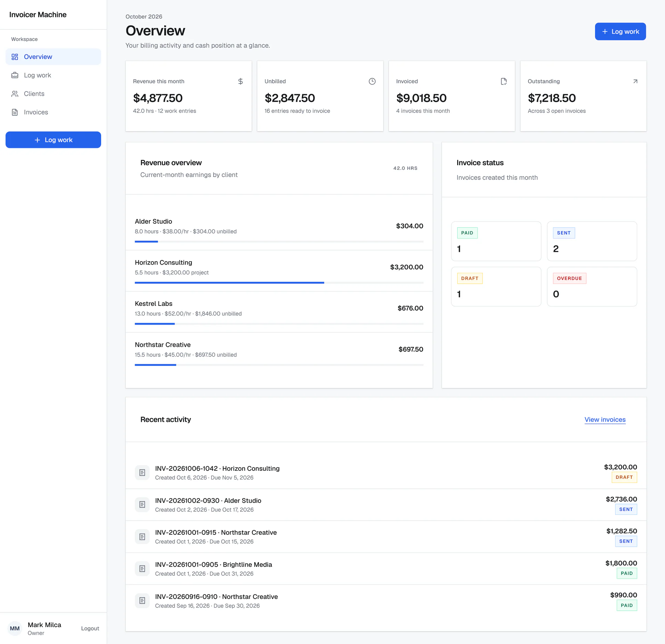Click the Mark Milca user name
The height and width of the screenshot is (644, 665).
pos(44,625)
